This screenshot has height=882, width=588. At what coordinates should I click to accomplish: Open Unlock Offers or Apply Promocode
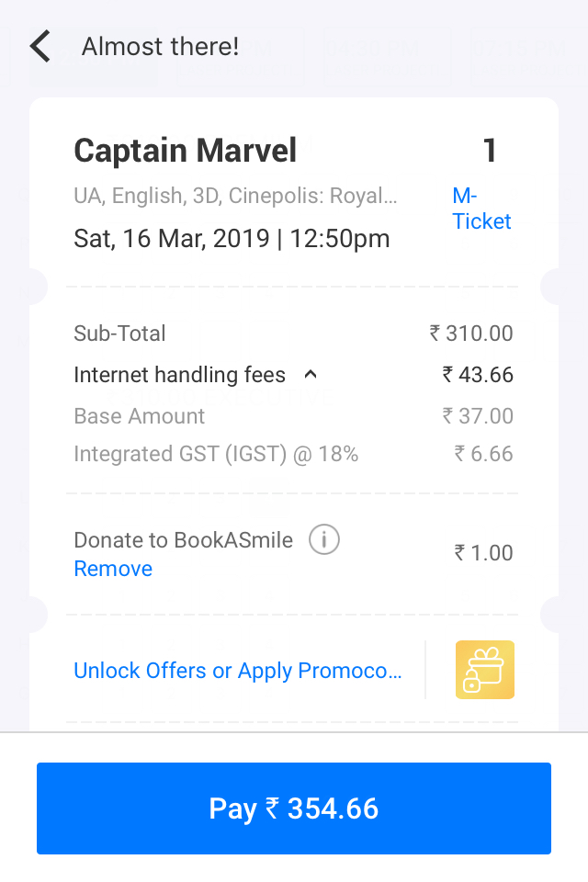click(x=237, y=671)
